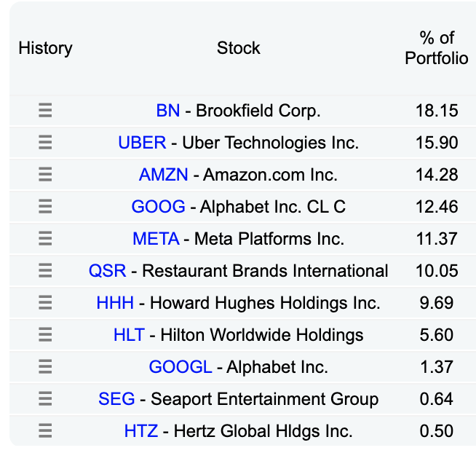Click the AMZN ticker link
This screenshot has height=453, width=476.
click(164, 175)
